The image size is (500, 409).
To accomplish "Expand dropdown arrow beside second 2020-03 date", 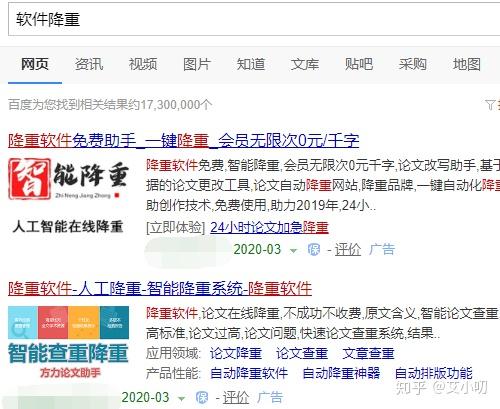I will coord(181,398).
